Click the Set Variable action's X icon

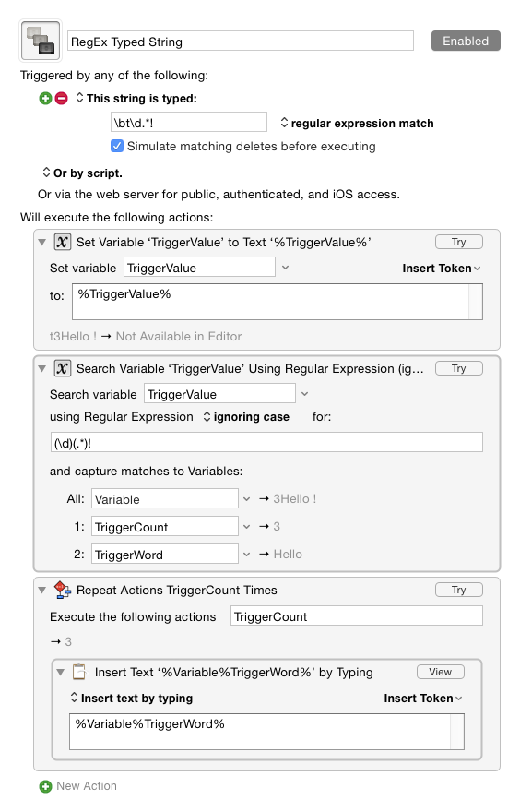(62, 242)
